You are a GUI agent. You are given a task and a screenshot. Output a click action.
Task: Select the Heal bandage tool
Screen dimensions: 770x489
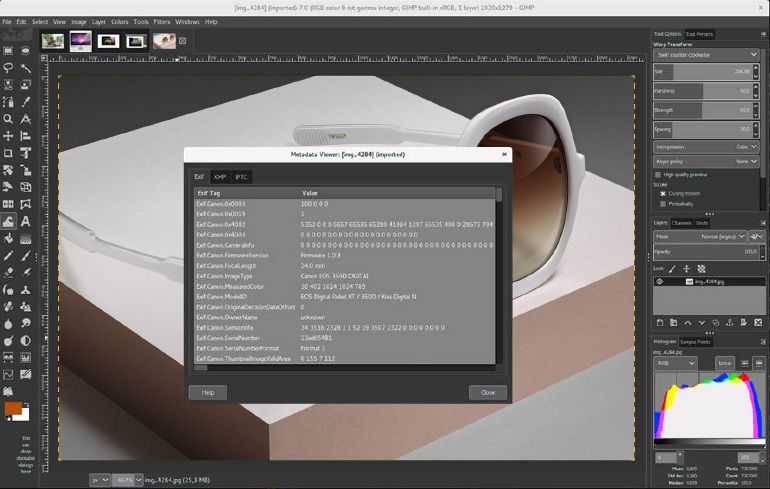pyautogui.click(x=8, y=307)
